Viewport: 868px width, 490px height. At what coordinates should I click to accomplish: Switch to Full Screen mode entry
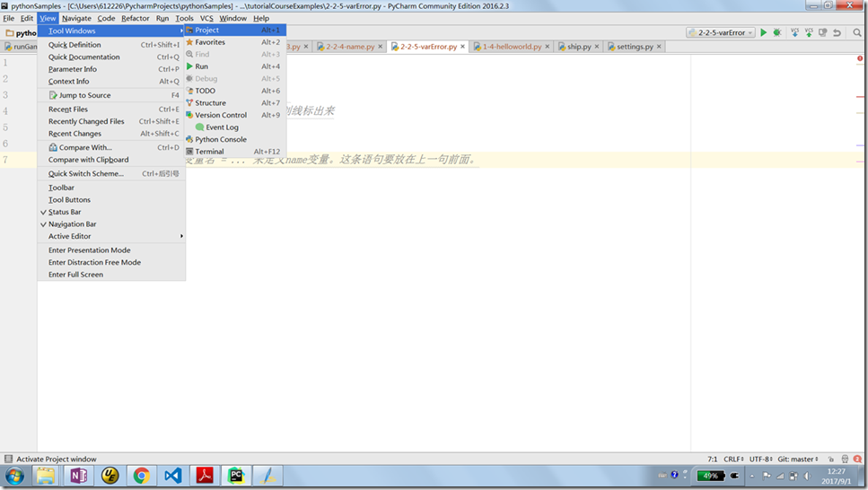(111, 275)
